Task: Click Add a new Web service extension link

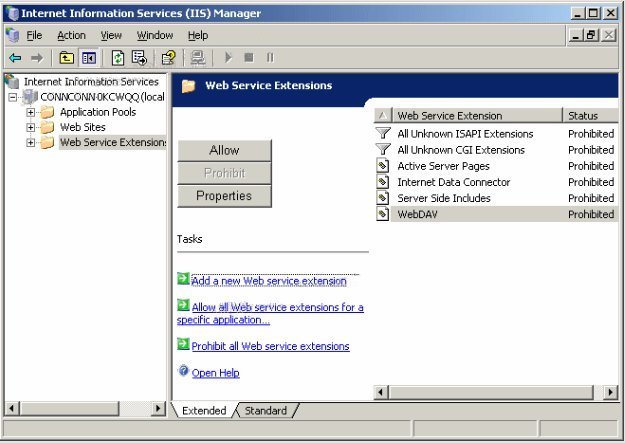Action: coord(269,281)
